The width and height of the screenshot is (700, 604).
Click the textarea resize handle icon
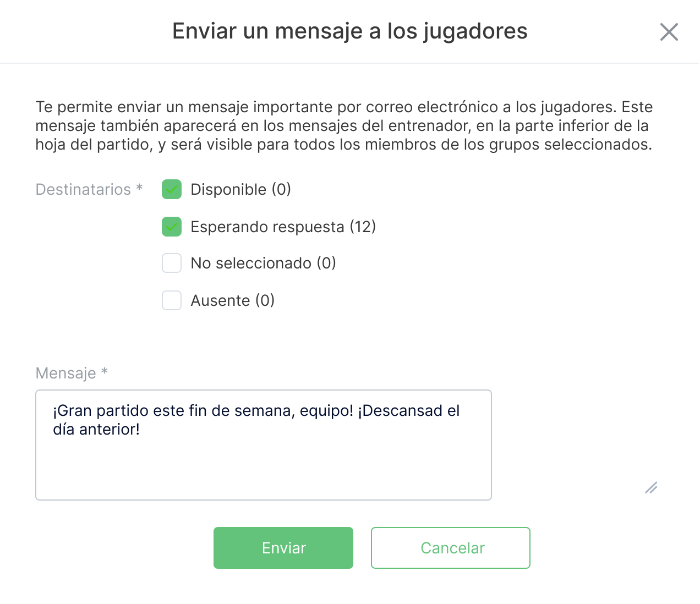[651, 488]
